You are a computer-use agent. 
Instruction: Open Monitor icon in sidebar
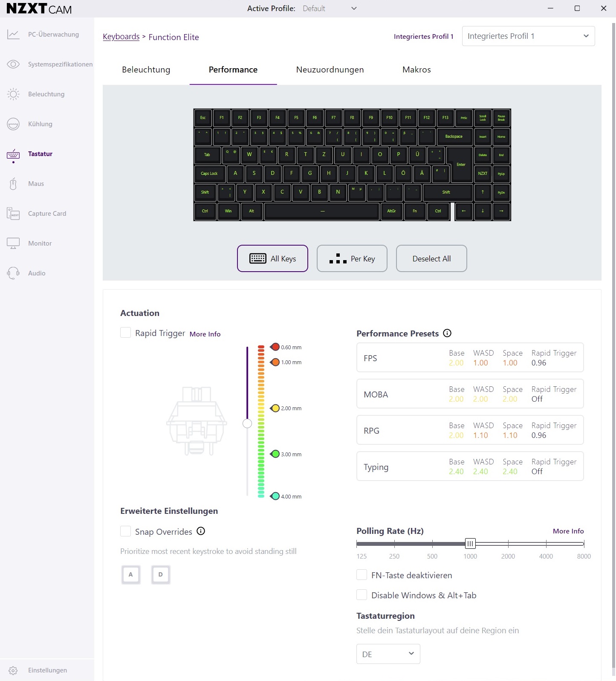click(13, 243)
